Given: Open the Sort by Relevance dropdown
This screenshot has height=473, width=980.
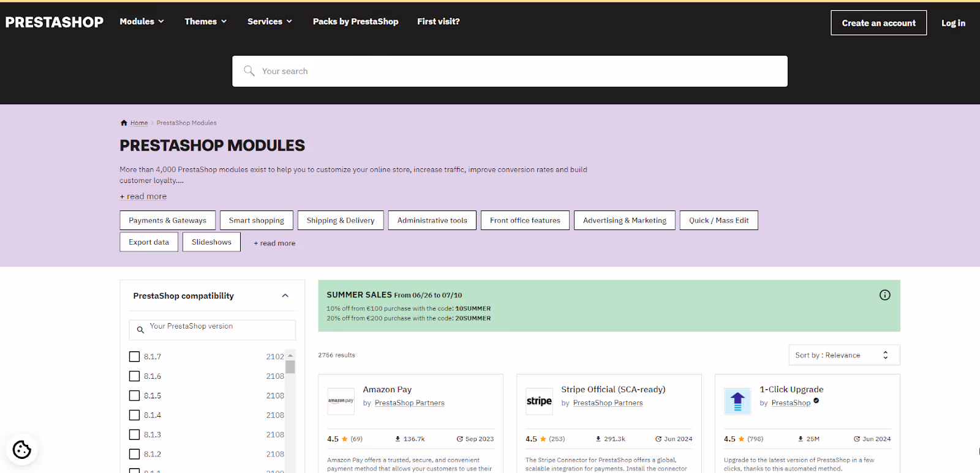Looking at the screenshot, I should pyautogui.click(x=844, y=355).
